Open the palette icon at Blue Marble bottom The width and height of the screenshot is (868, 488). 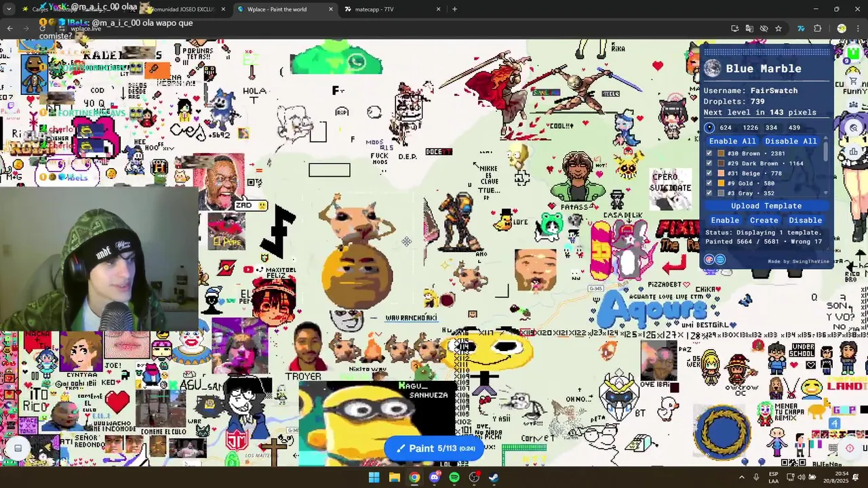click(709, 260)
